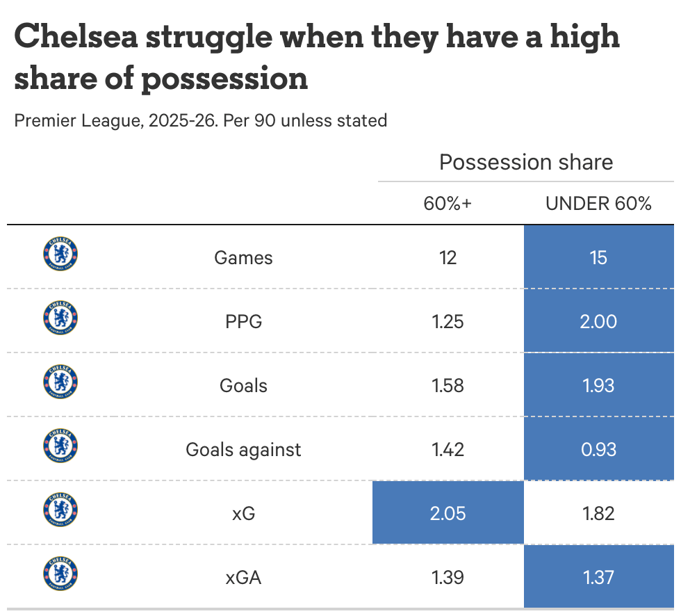Image resolution: width=681 pixels, height=616 pixels.
Task: Click the Chelsea crest in the xGA row
Action: click(60, 574)
